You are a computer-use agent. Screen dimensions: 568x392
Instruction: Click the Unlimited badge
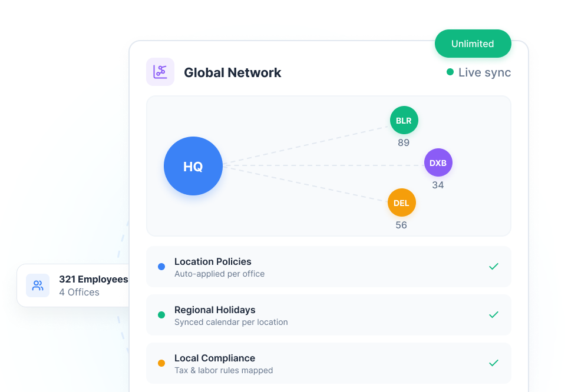click(x=473, y=44)
